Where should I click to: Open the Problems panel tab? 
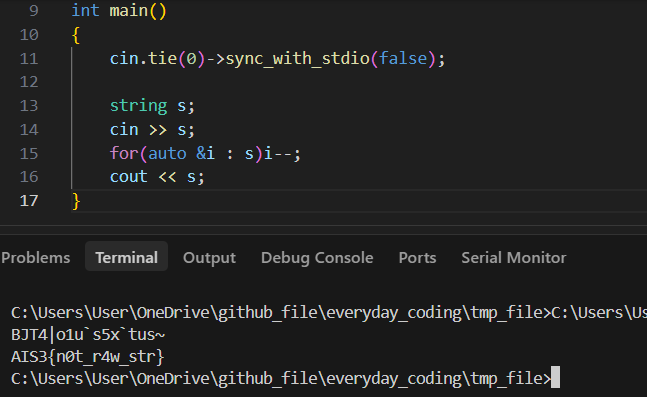pyautogui.click(x=35, y=258)
